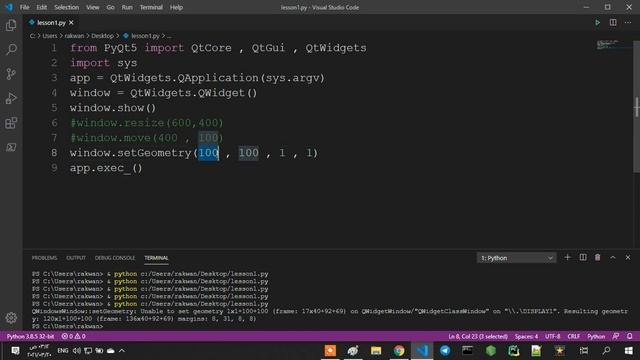This screenshot has height=360, width=640.
Task: Click 'Desktop' in the breadcrumb path
Action: click(102, 36)
